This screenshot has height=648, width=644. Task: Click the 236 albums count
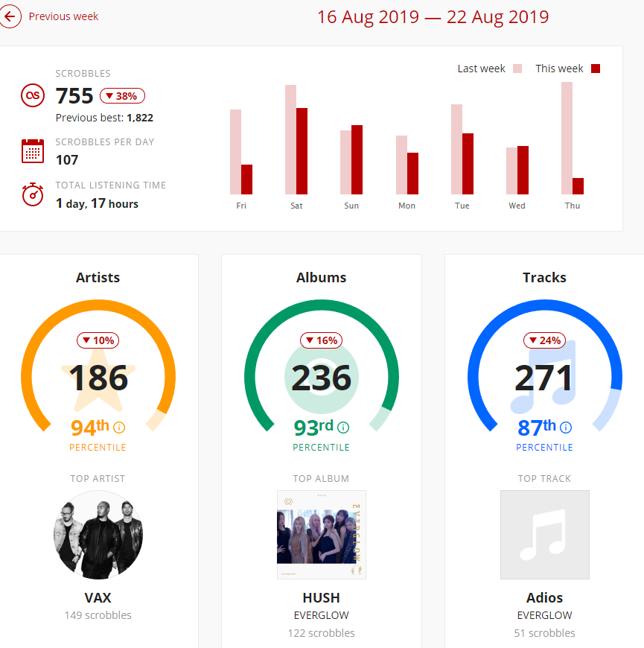point(322,378)
